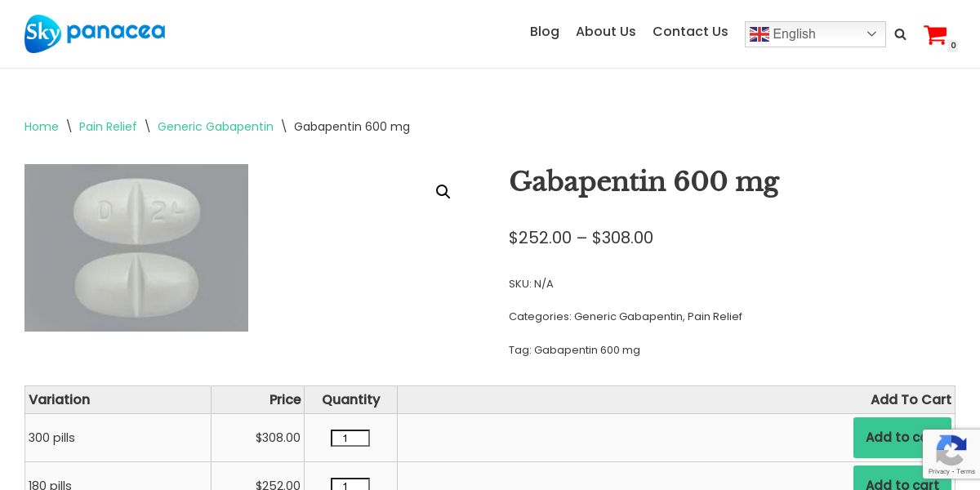Click the UK flag language icon
Viewport: 980px width, 490px height.
(759, 34)
